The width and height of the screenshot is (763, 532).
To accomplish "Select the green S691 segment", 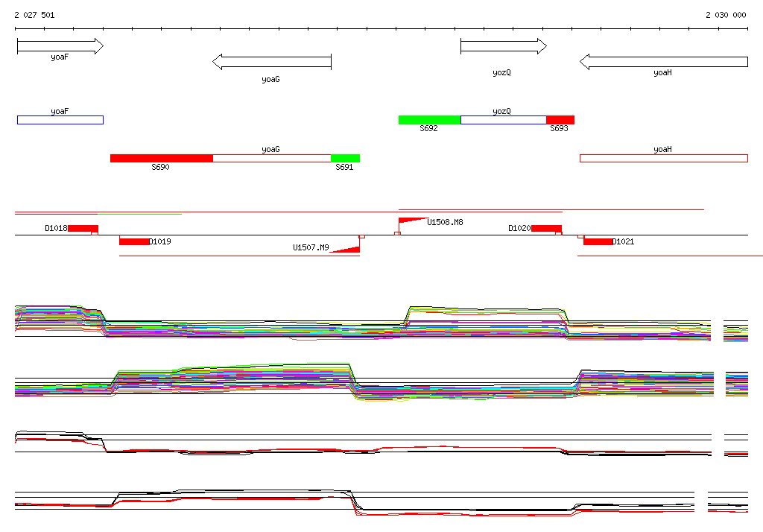I will (346, 158).
